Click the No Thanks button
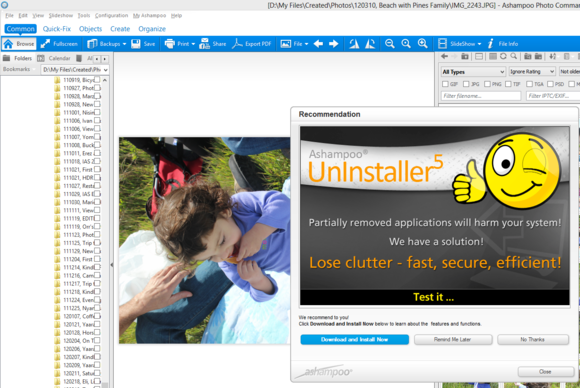The width and height of the screenshot is (580, 388). coord(533,339)
